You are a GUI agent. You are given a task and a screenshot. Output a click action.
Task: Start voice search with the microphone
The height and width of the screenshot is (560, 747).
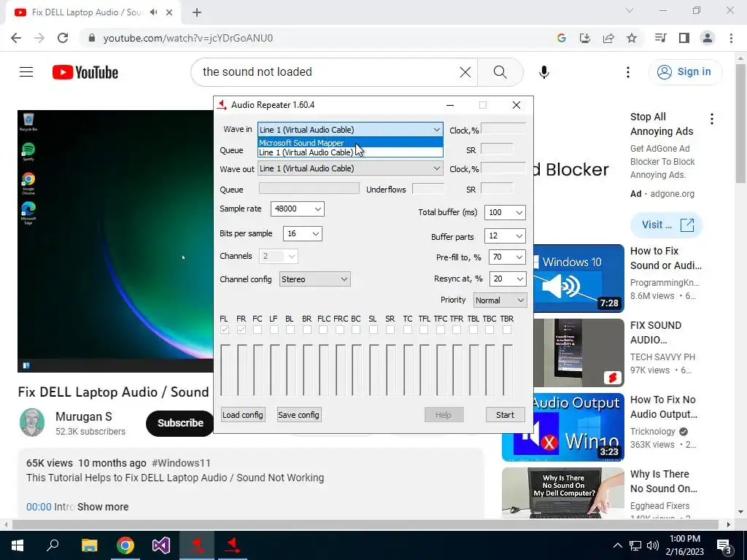(x=544, y=72)
